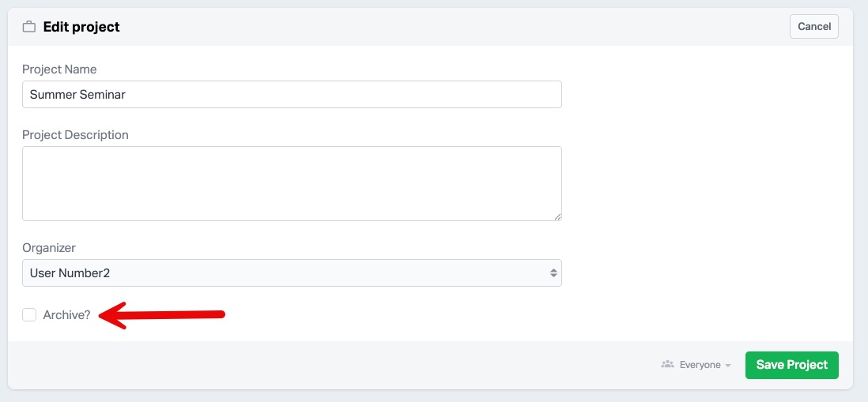Click the Archive? checkbox label text

pyautogui.click(x=66, y=315)
